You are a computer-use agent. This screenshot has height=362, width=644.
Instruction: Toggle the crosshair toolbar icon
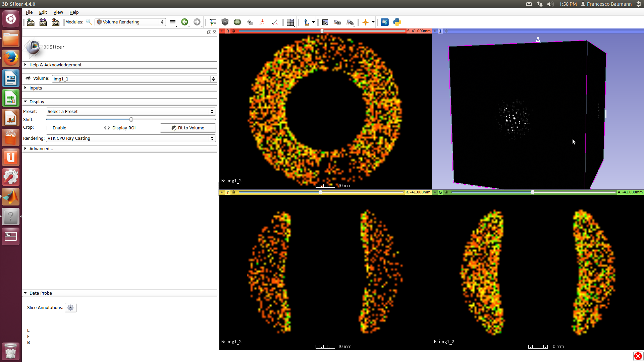click(365, 22)
